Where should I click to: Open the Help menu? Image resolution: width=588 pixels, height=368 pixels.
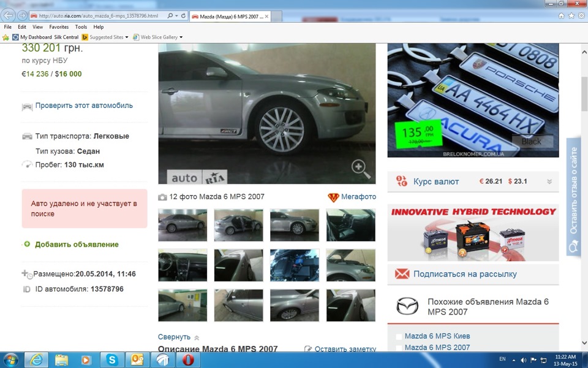pos(99,27)
